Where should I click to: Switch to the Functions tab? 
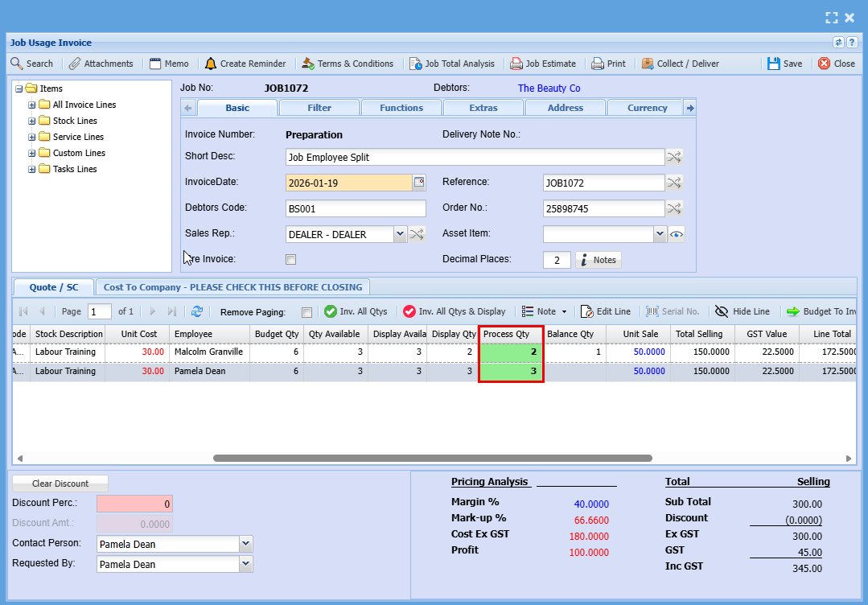[x=401, y=108]
